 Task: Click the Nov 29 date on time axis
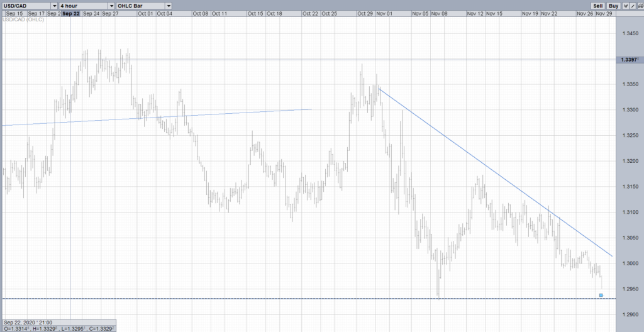pyautogui.click(x=604, y=13)
